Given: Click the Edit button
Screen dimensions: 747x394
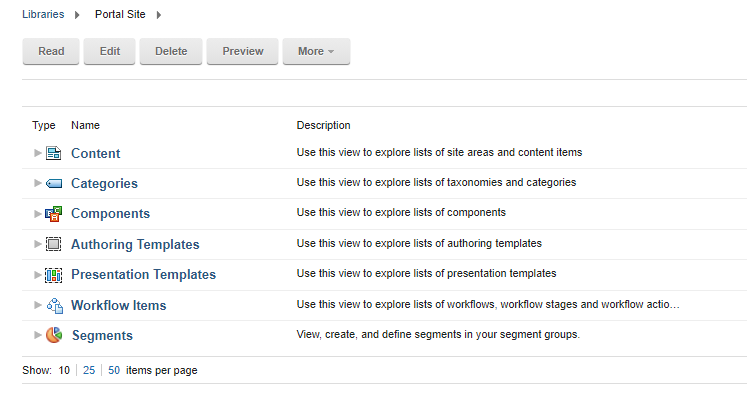Looking at the screenshot, I should click(110, 51).
